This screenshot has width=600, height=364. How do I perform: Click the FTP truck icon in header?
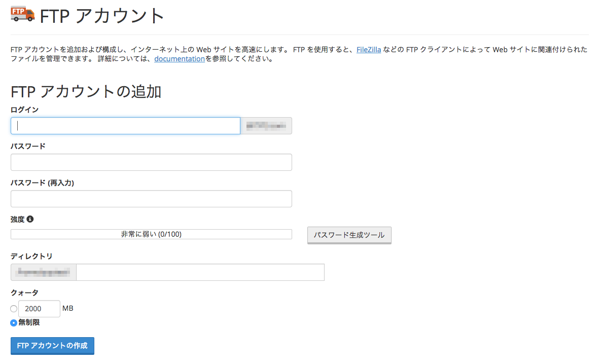coord(22,14)
